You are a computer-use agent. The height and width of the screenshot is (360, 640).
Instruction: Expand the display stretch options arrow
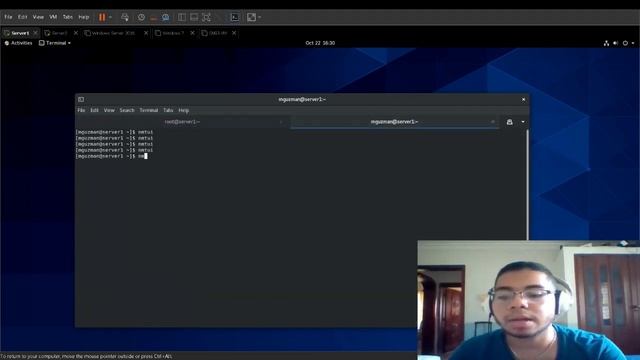pyautogui.click(x=260, y=17)
